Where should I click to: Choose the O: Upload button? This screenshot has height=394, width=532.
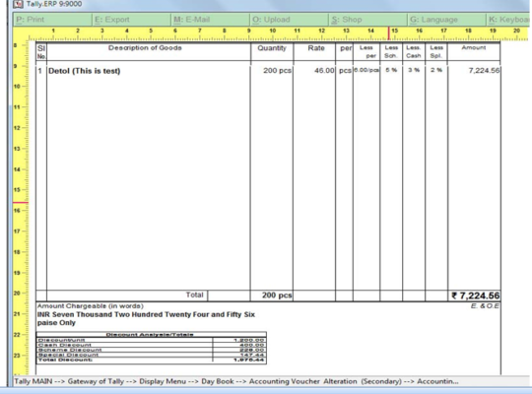(289, 20)
